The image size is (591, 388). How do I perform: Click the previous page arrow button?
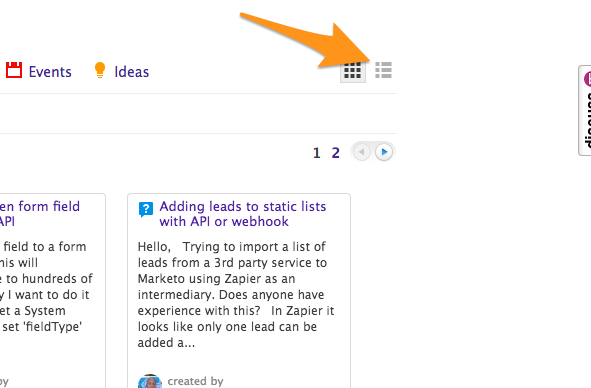point(361,152)
